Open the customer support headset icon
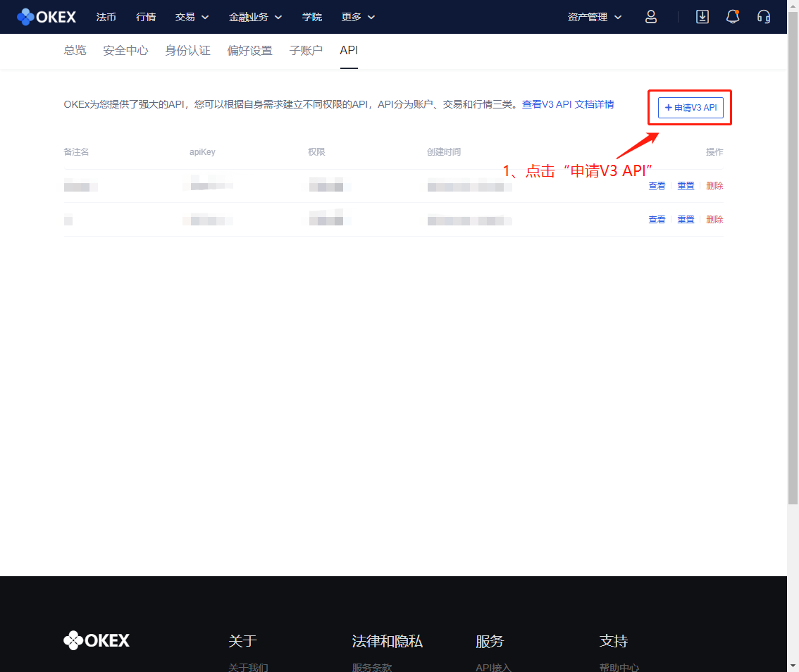 (763, 17)
